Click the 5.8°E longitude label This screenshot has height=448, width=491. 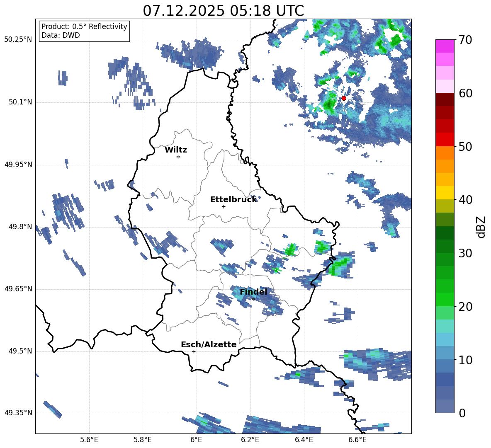(143, 440)
